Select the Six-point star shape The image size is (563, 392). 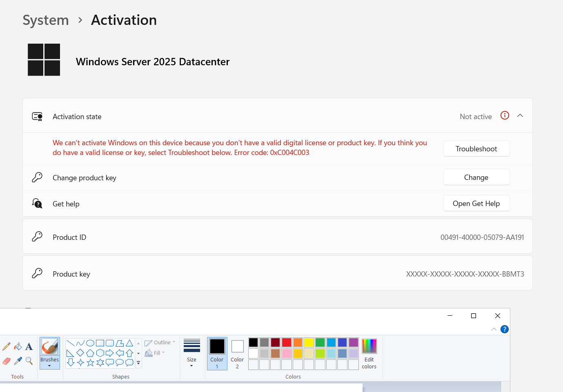pos(100,362)
